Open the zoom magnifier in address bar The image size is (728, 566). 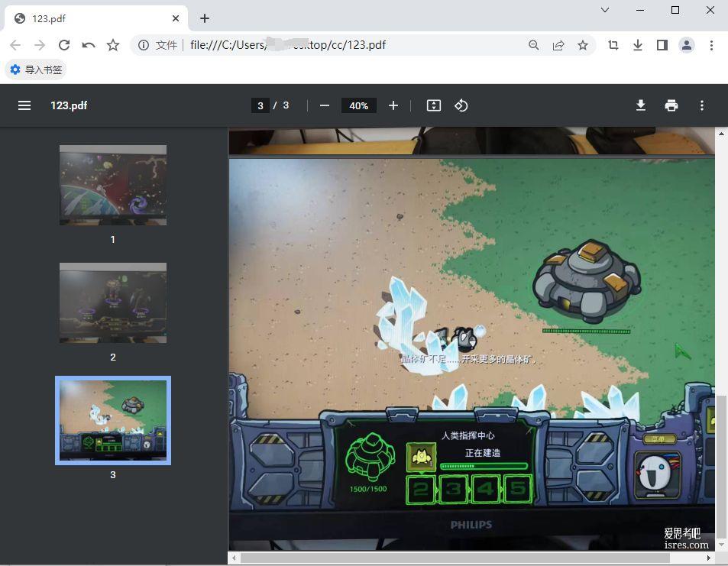pyautogui.click(x=534, y=45)
